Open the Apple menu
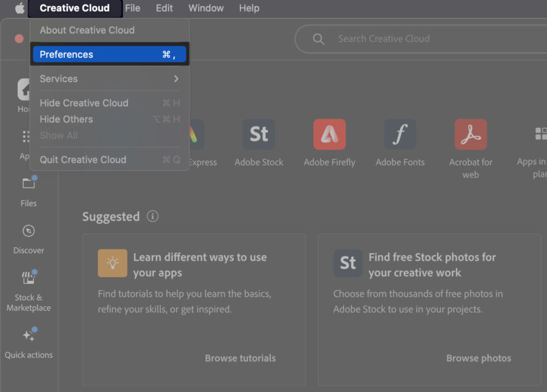This screenshot has width=547, height=392. [x=20, y=8]
